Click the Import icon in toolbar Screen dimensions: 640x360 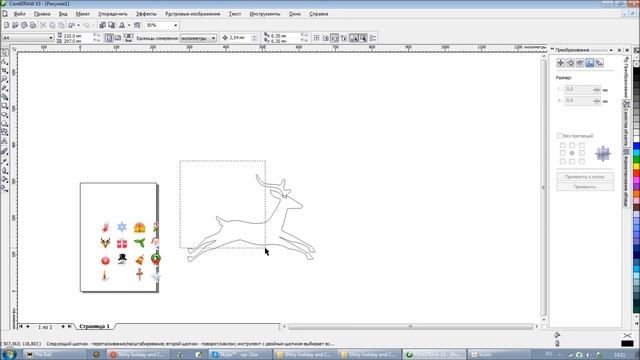(x=102, y=25)
